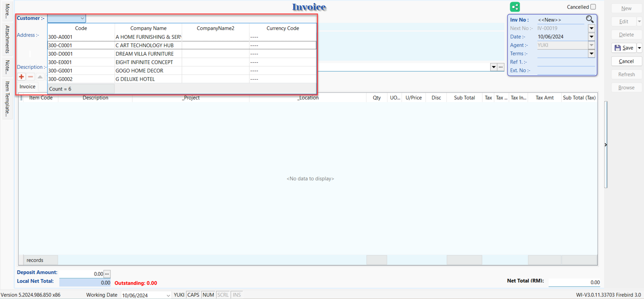The height and width of the screenshot is (299, 644).
Task: Open the Working Date dropdown
Action: [x=168, y=295]
